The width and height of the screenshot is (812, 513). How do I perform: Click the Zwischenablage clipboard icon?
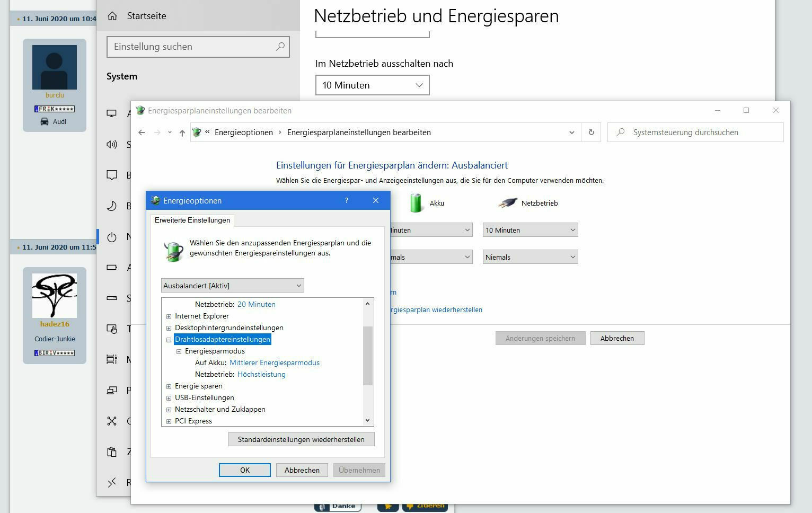click(112, 452)
